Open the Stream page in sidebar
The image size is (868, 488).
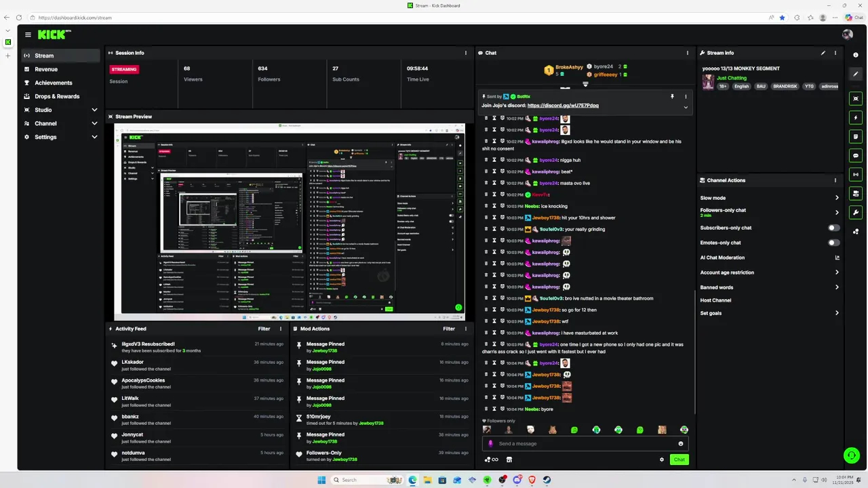61,56
